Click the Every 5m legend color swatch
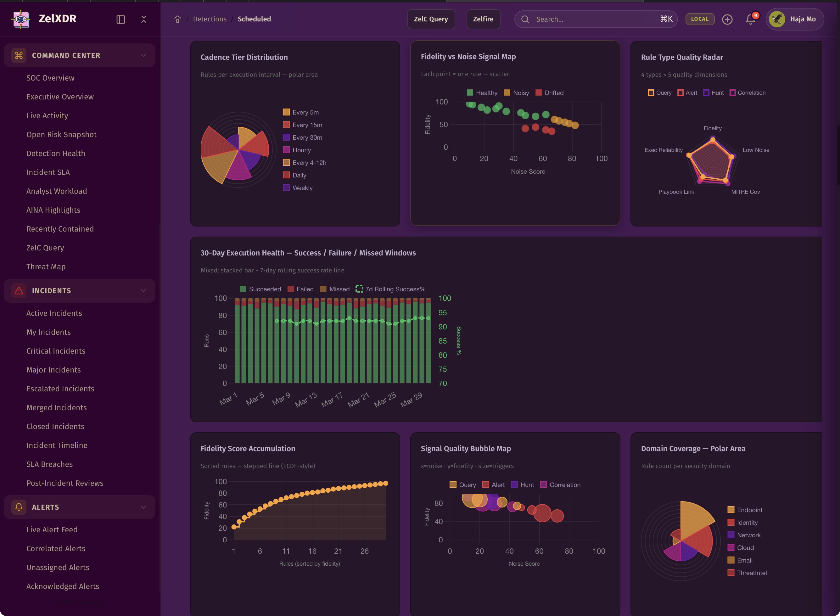This screenshot has height=616, width=840. 286,112
